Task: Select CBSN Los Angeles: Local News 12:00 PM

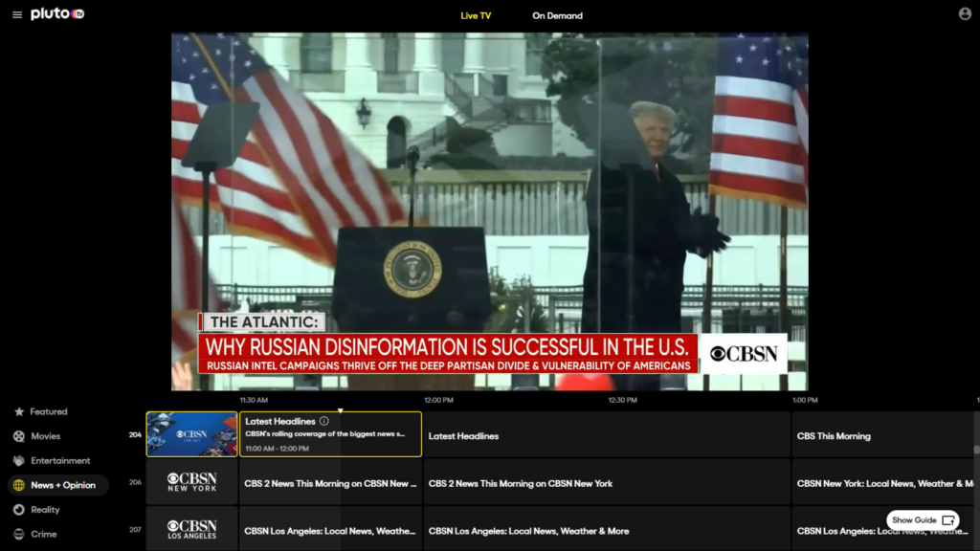Action: pos(607,529)
